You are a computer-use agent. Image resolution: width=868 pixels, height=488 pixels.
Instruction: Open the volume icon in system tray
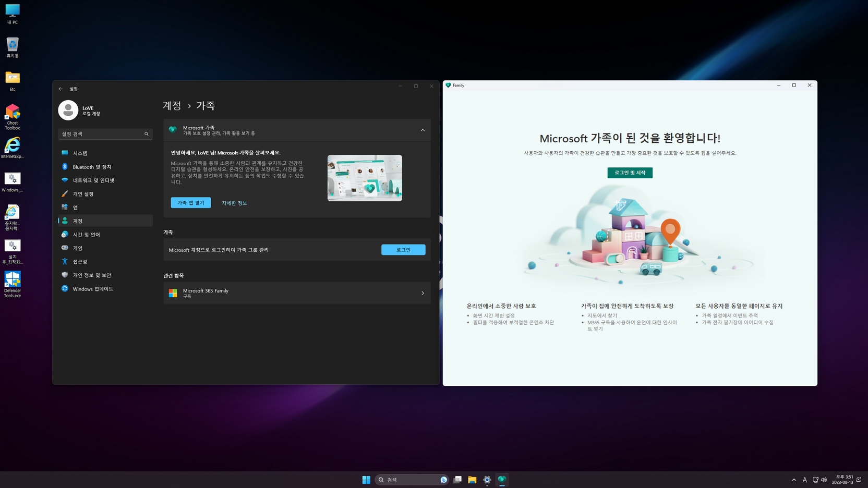[824, 480]
